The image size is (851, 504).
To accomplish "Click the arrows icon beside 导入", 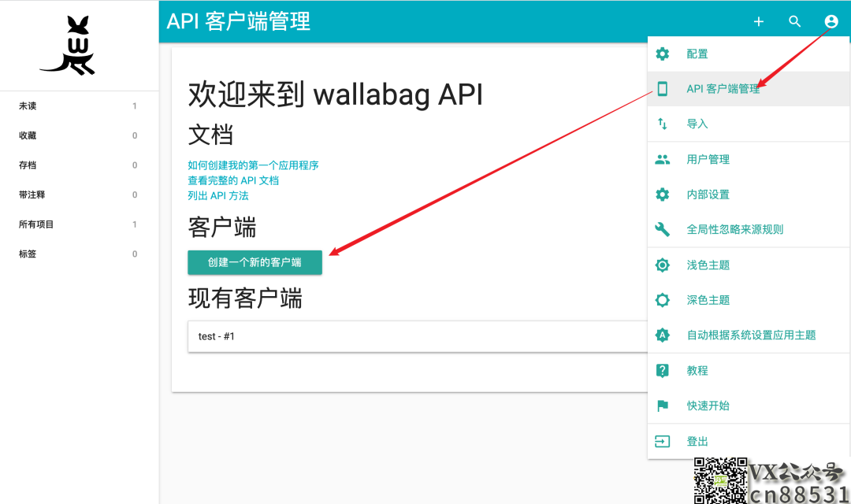I will click(662, 124).
